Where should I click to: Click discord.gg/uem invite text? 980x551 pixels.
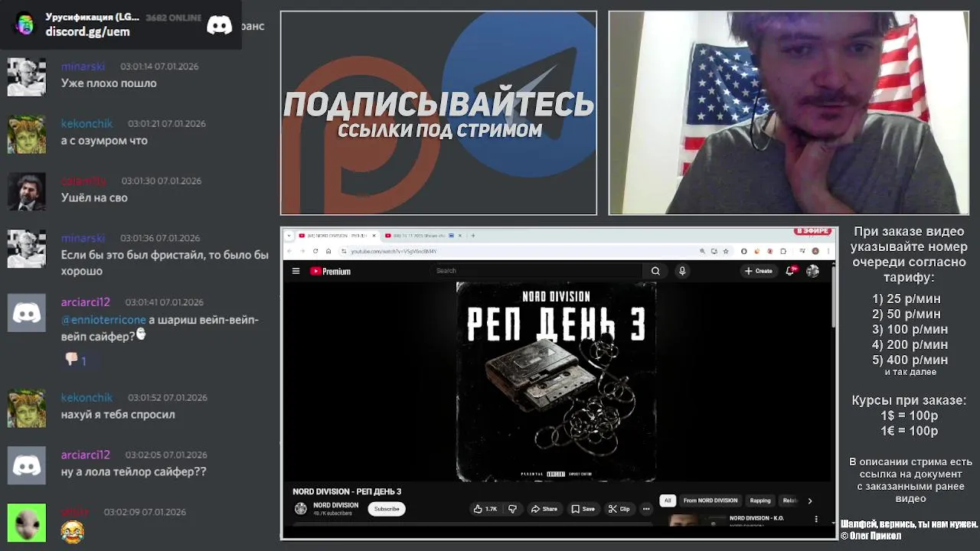(x=87, y=31)
